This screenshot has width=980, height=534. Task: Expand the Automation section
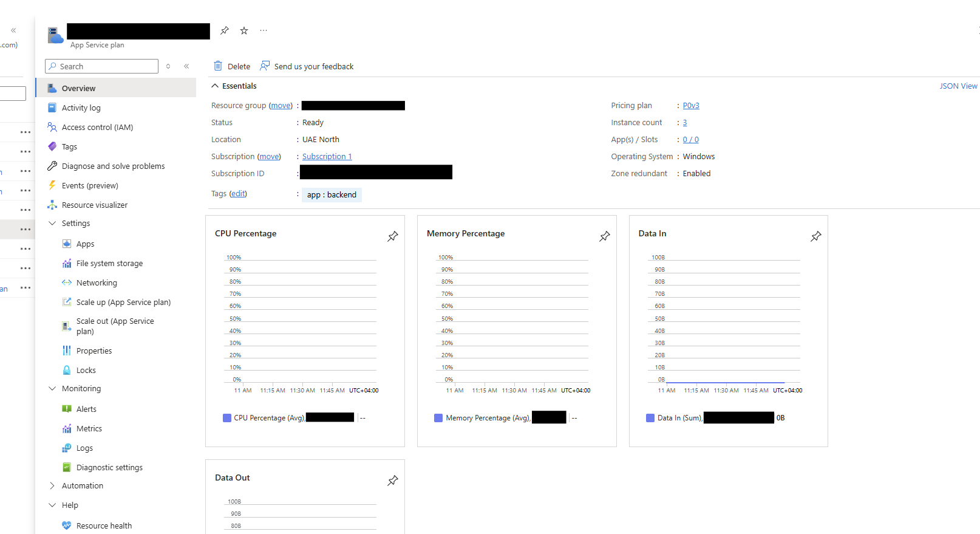coord(52,485)
